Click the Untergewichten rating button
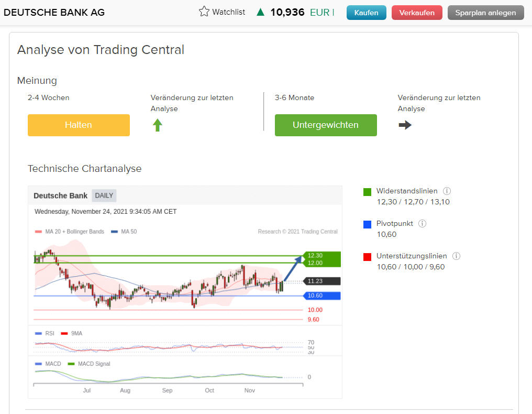The image size is (532, 414). click(x=326, y=125)
